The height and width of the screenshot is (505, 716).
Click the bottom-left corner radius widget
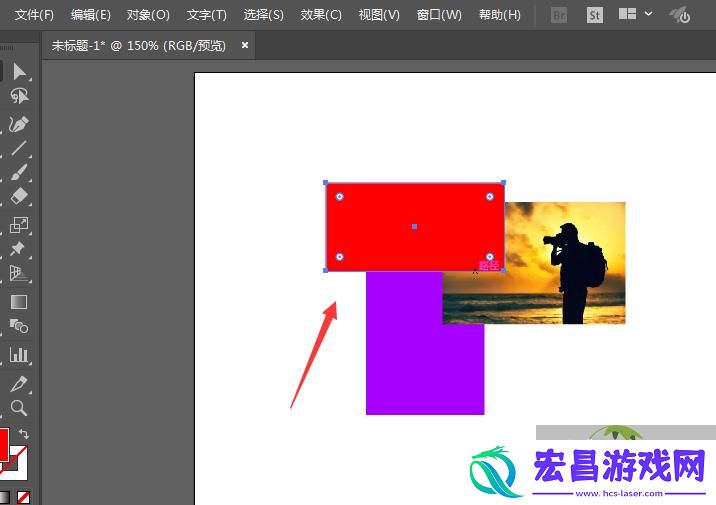coord(340,257)
